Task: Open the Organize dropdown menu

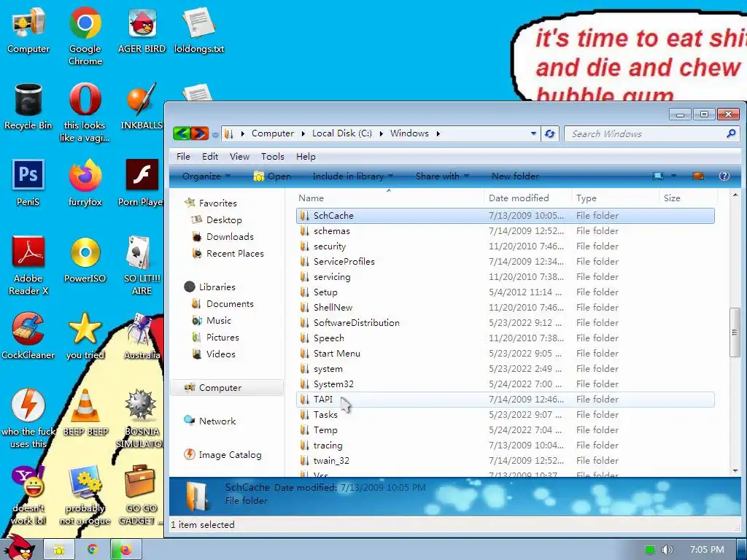Action: click(206, 176)
